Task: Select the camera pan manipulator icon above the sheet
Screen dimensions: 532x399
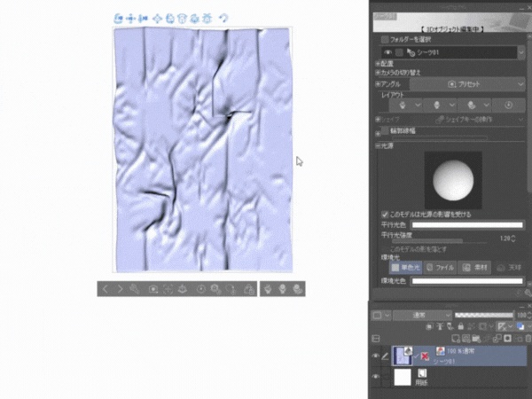Action: 130,19
